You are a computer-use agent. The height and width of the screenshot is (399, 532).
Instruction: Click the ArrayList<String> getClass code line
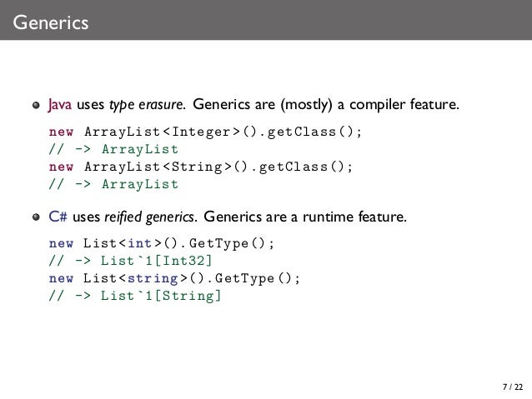coord(200,167)
